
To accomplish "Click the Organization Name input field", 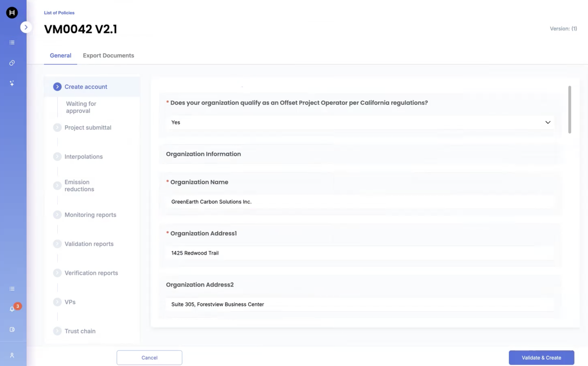I will [360, 202].
